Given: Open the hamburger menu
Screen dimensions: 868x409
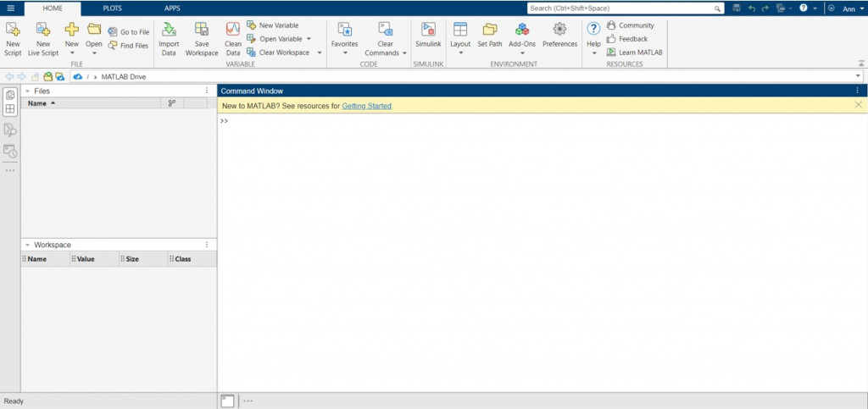Looking at the screenshot, I should pos(10,8).
